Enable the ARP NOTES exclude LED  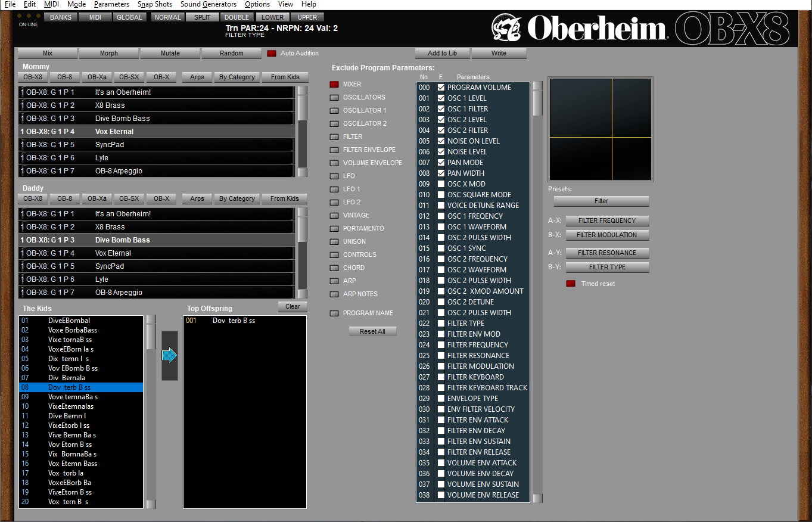334,294
